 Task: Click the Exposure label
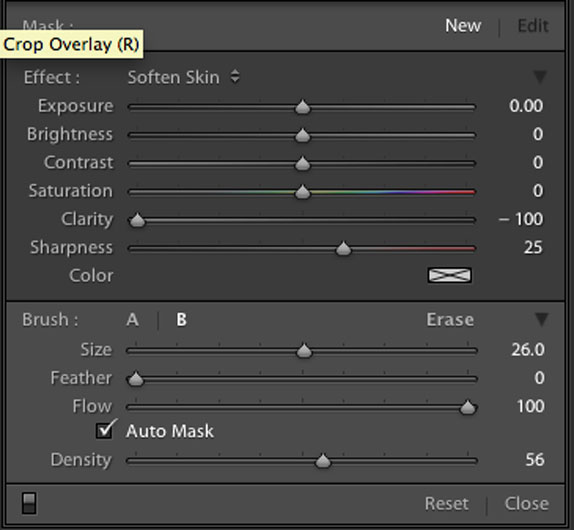[76, 107]
